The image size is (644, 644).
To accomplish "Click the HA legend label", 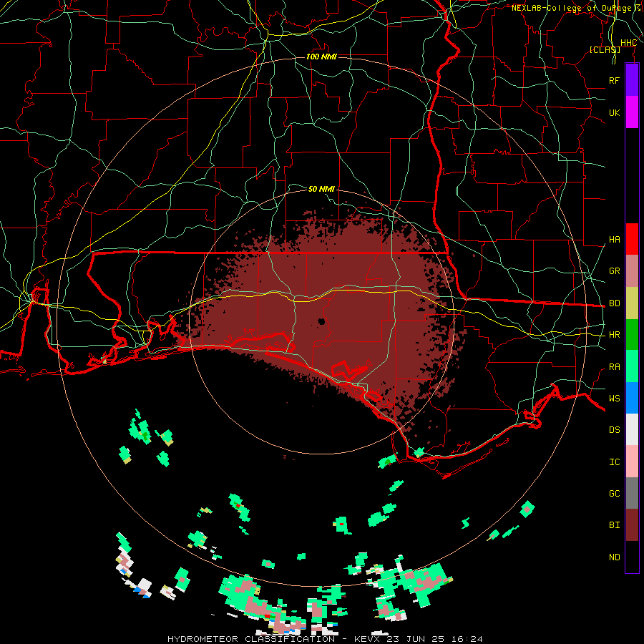I will [x=614, y=239].
